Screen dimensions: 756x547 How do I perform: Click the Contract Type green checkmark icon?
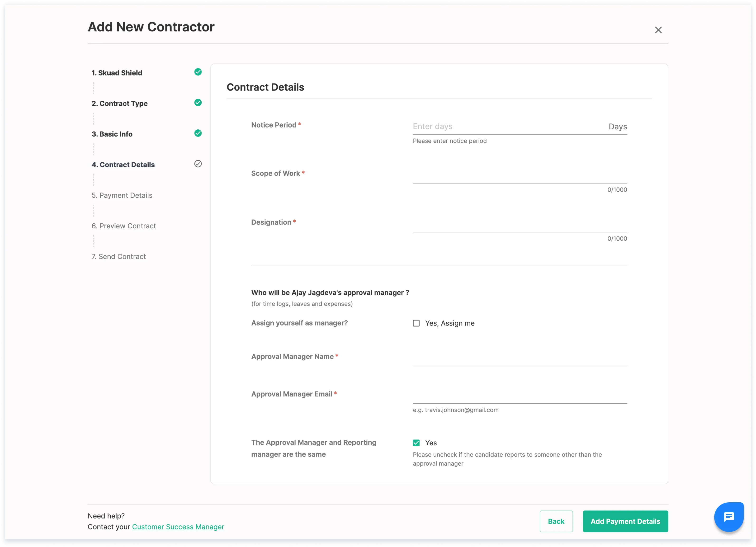[x=198, y=103]
